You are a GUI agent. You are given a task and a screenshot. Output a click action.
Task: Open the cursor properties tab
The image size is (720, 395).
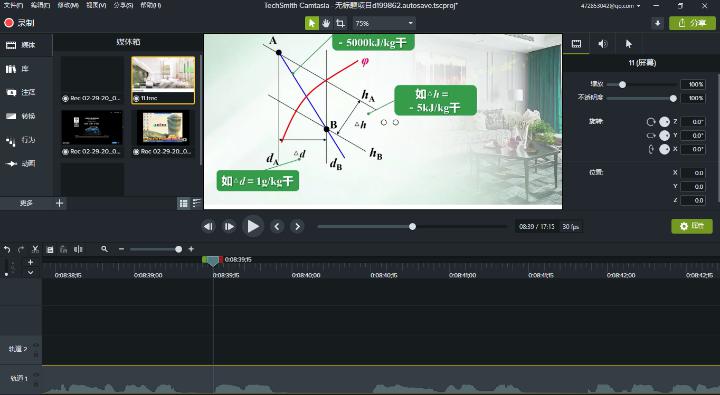click(x=629, y=44)
